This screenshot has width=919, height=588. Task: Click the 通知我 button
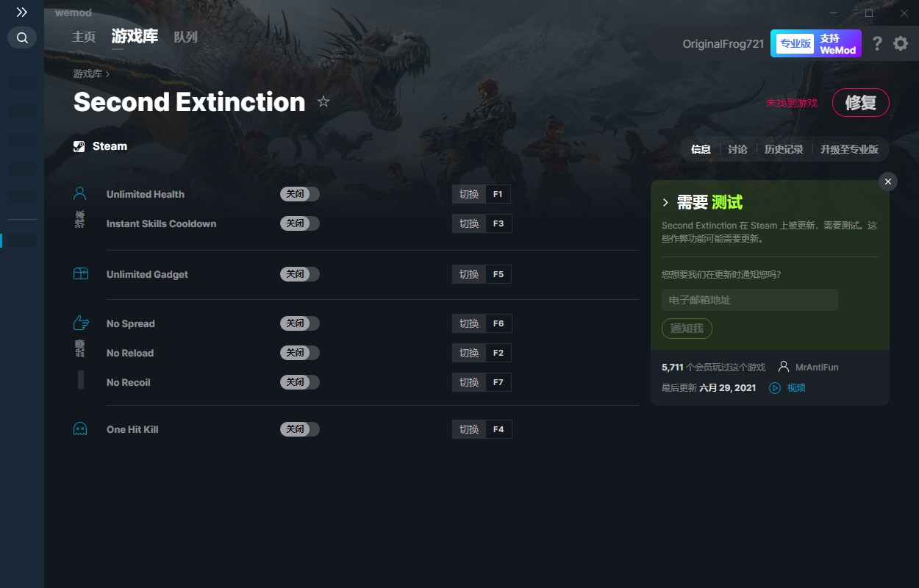687,329
